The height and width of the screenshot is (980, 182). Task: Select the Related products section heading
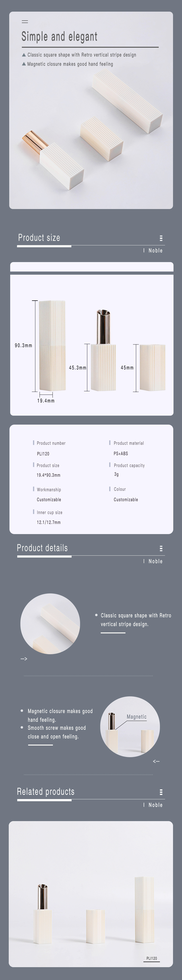tap(46, 792)
